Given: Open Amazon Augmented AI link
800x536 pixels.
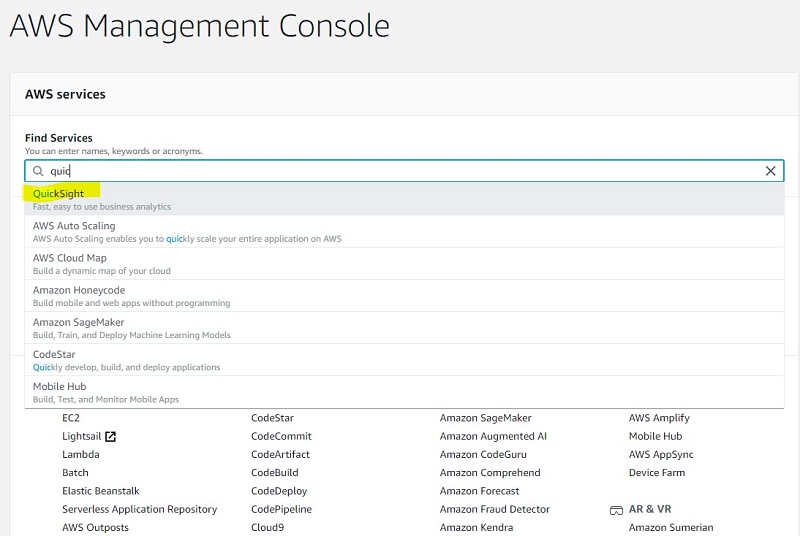Looking at the screenshot, I should tap(493, 436).
